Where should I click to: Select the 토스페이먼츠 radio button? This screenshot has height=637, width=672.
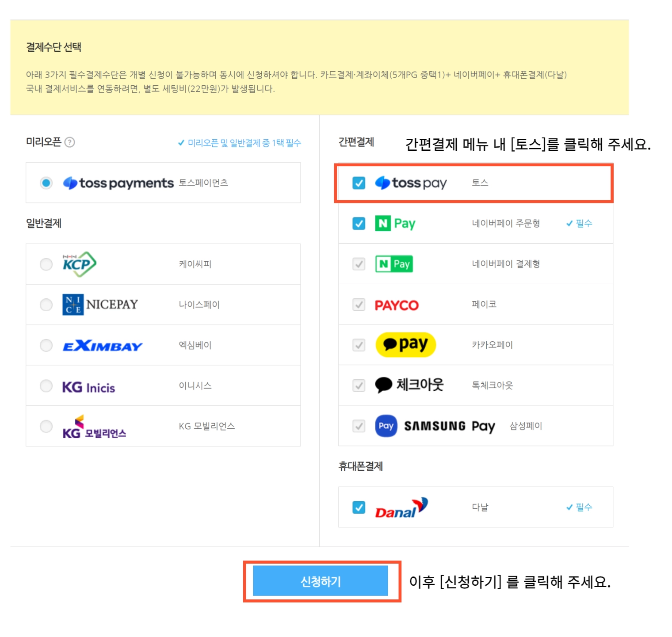point(46,183)
